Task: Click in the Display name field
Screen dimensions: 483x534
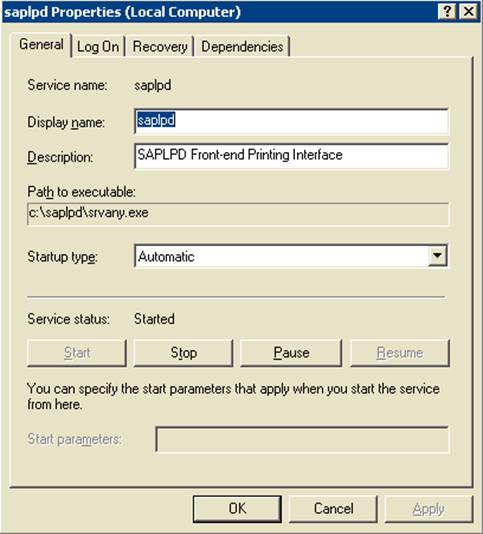Action: [x=291, y=121]
